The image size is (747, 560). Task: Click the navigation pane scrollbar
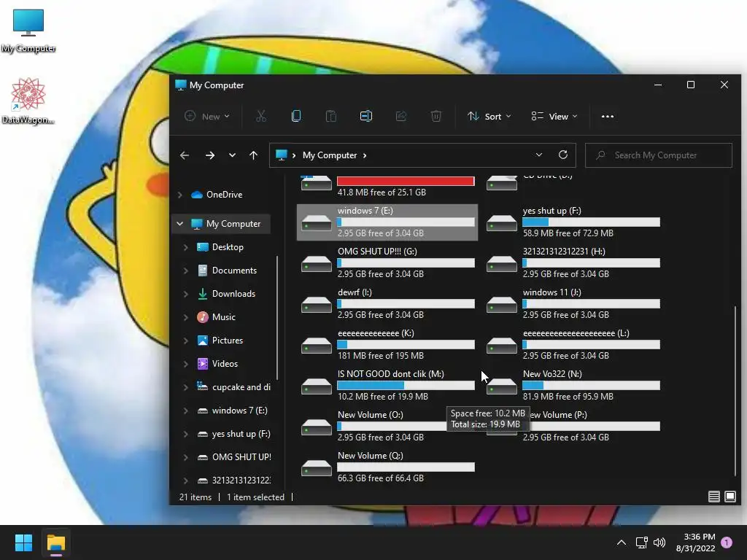276,318
